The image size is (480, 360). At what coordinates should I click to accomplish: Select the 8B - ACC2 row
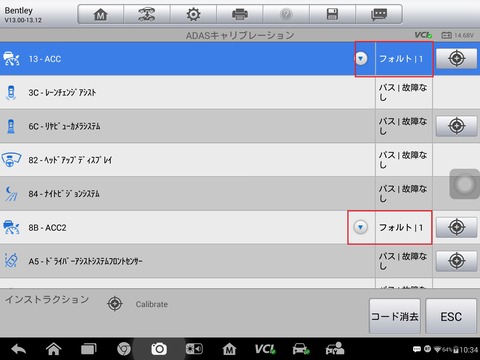tap(240, 227)
